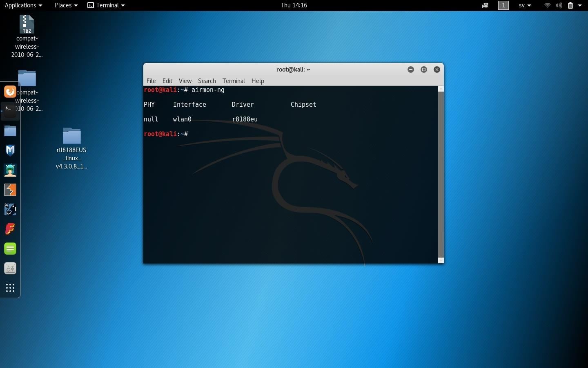588x368 pixels.
Task: Open the terminal File menu
Action: [151, 81]
